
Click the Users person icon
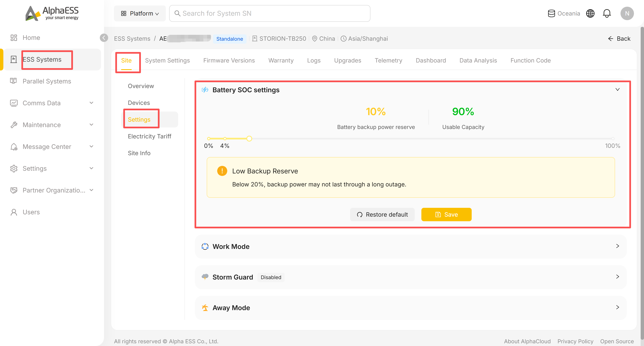click(x=14, y=212)
